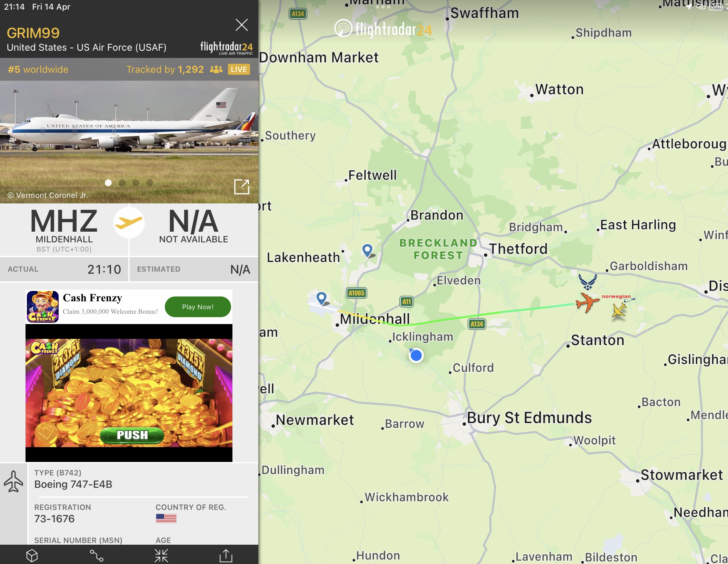
Task: Tap the Flightradar24 logo on map
Action: (x=383, y=29)
